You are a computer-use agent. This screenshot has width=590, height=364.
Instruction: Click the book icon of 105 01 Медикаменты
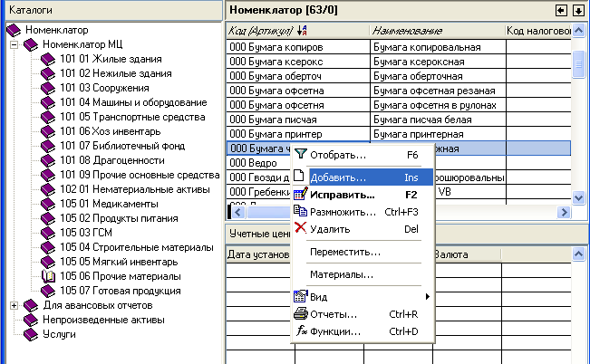pyautogui.click(x=48, y=204)
